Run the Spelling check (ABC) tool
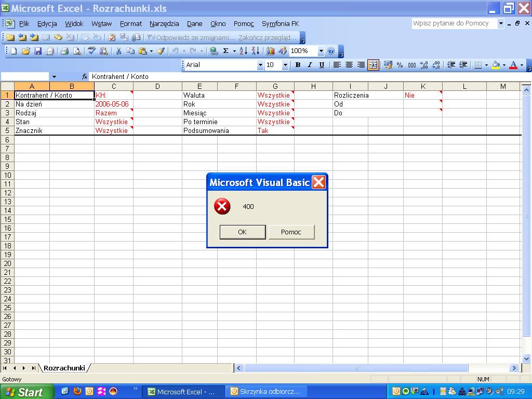Image resolution: width=532 pixels, height=399 pixels. tap(91, 51)
